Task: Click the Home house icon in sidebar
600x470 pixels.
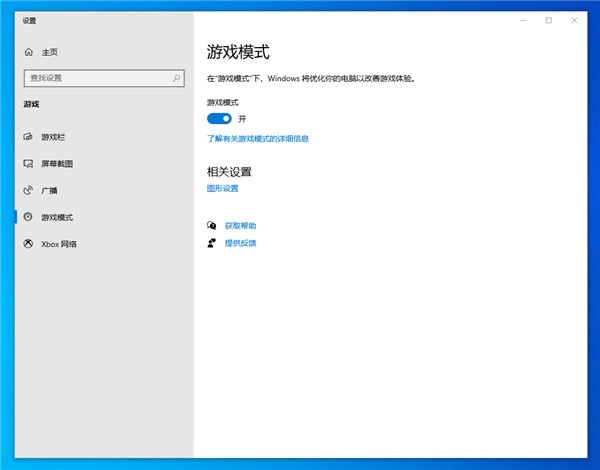Action: pyautogui.click(x=29, y=52)
